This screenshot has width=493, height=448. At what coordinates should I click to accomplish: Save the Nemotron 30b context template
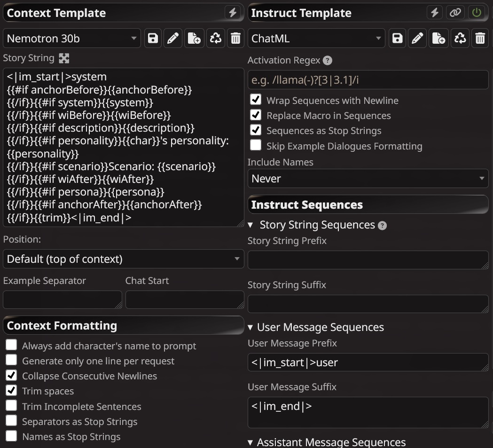(x=153, y=39)
